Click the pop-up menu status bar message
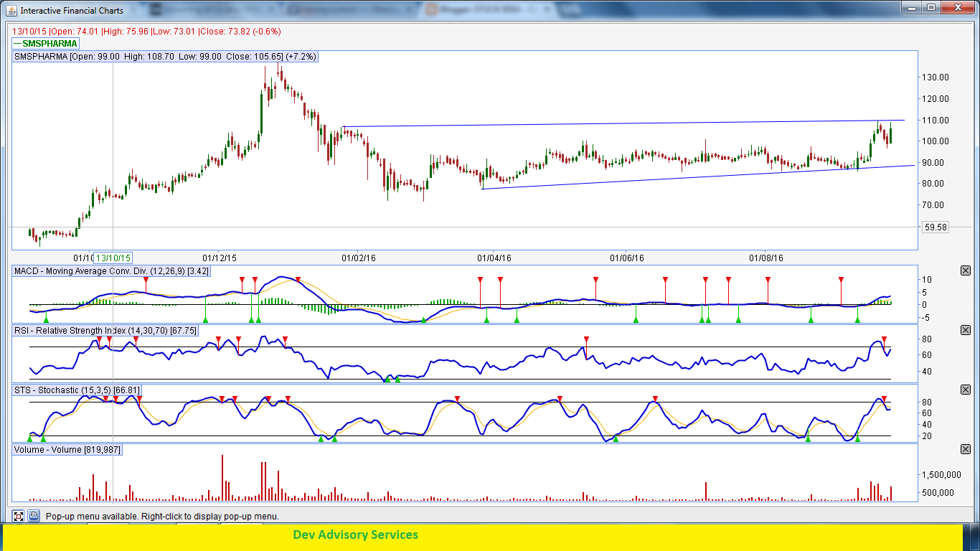 coord(162,517)
